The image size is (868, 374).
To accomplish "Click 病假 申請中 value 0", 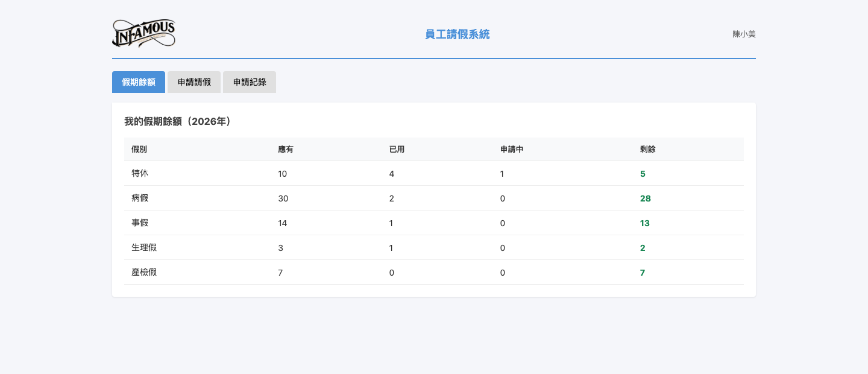I will click(x=503, y=198).
